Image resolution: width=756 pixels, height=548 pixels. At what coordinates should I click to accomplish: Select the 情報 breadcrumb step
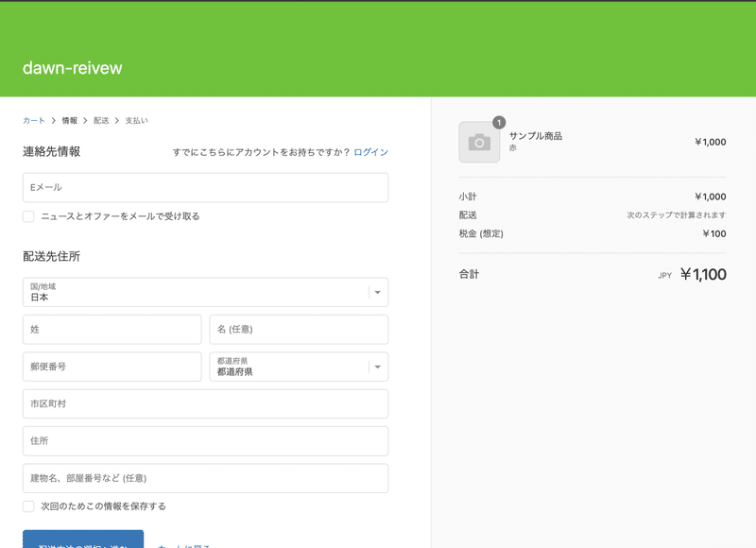pos(69,121)
